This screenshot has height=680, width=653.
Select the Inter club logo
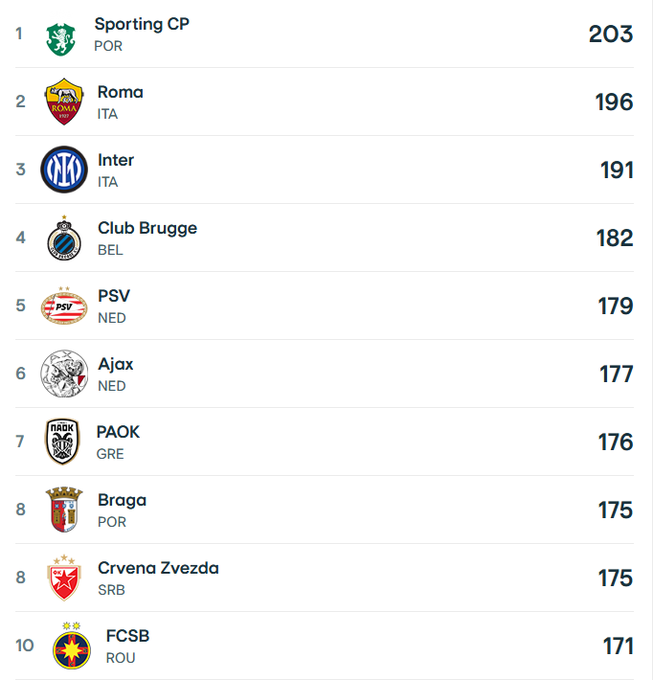pyautogui.click(x=64, y=169)
